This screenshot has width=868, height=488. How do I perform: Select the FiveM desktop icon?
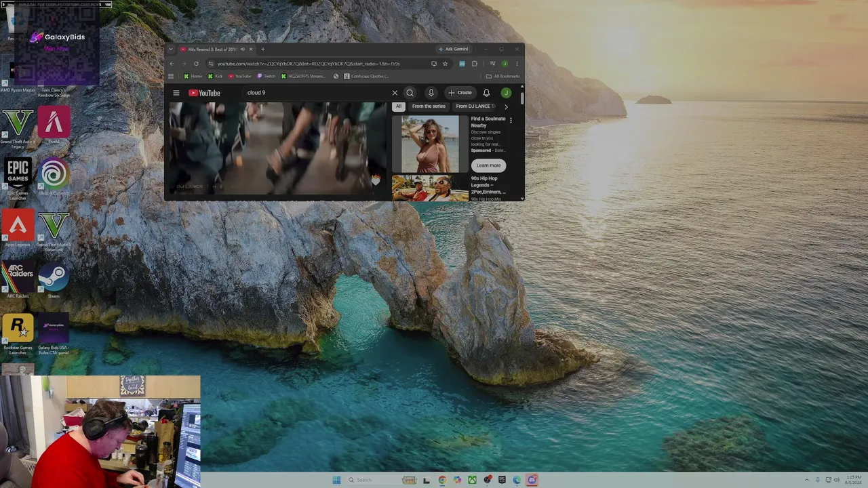pos(54,125)
